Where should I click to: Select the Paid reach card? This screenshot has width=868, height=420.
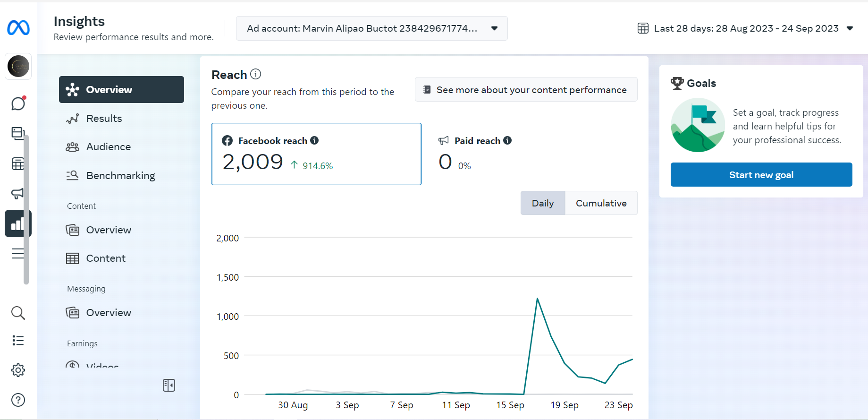[x=532, y=154]
